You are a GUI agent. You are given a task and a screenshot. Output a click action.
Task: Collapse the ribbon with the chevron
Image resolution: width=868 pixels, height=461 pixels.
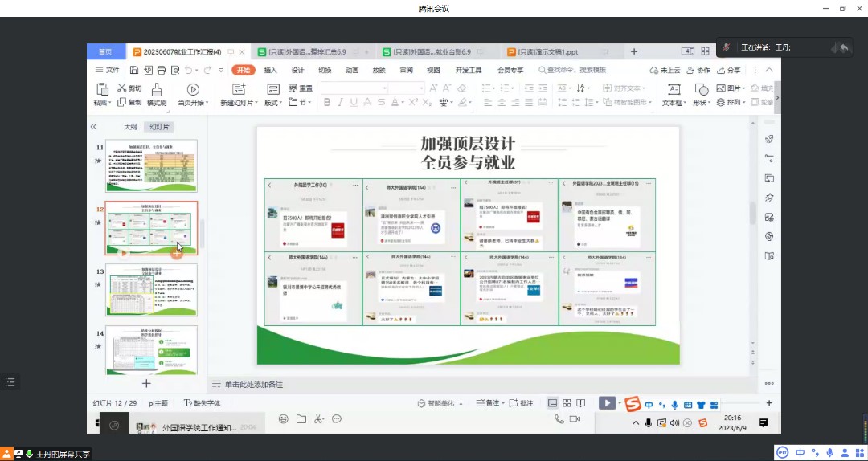pos(769,71)
